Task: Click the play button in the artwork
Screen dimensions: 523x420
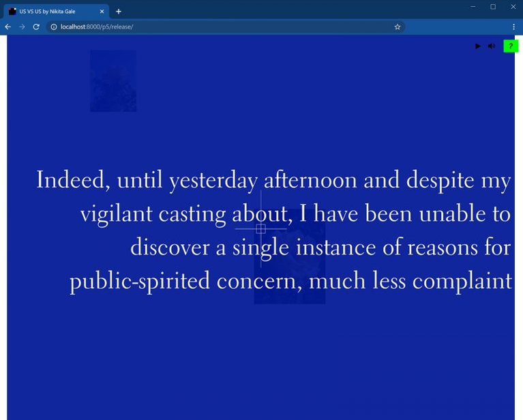Action: [477, 46]
